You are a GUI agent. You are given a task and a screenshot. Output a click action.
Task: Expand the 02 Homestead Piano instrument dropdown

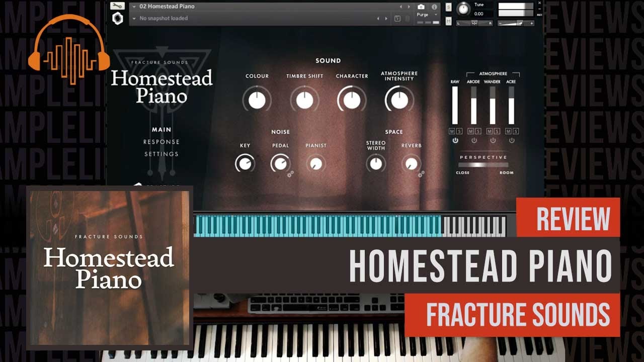pyautogui.click(x=134, y=7)
